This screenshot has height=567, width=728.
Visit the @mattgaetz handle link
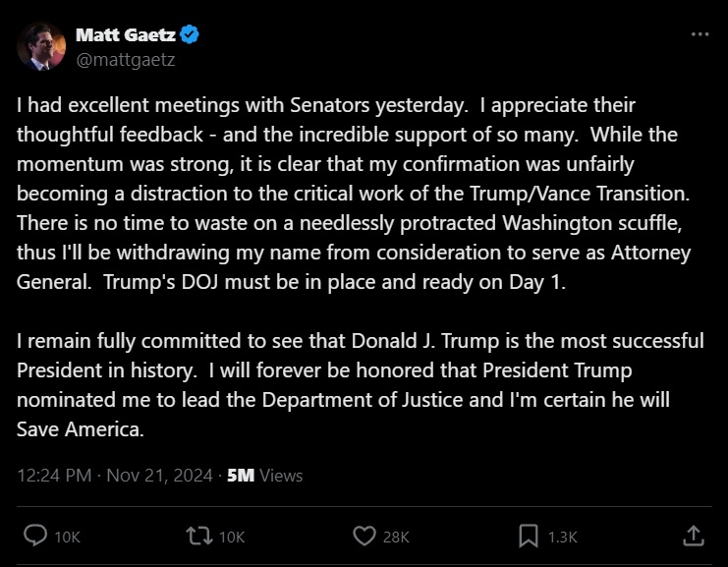[x=126, y=60]
